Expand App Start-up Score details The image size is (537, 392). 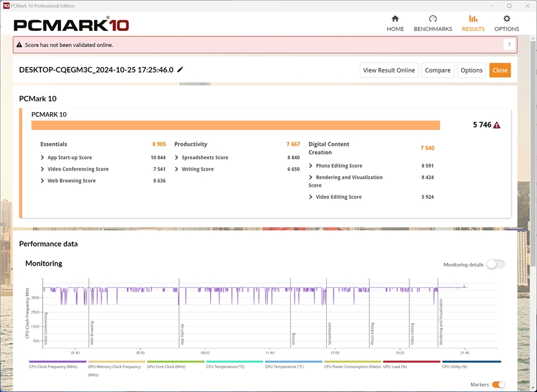42,158
